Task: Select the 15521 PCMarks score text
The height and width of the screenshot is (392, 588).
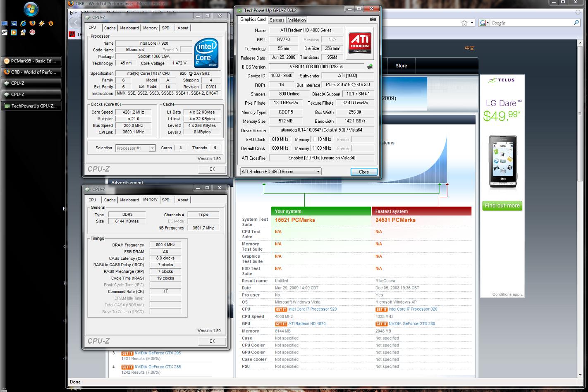Action: 295,220
